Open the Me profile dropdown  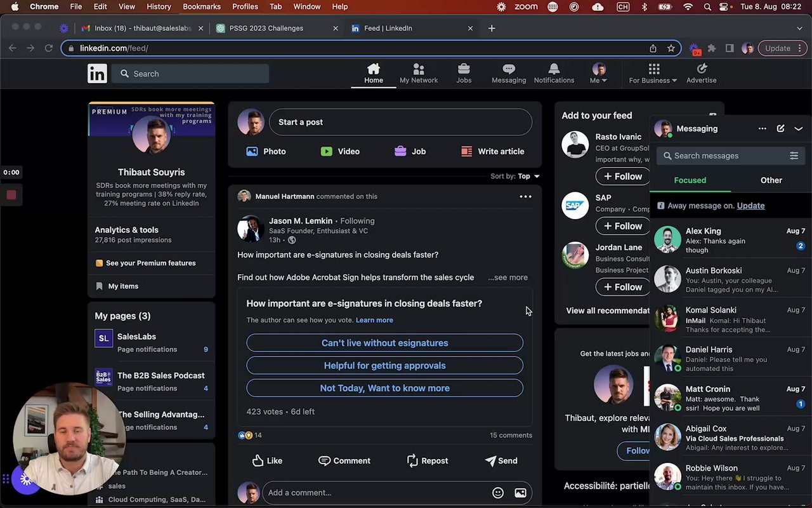(x=599, y=73)
